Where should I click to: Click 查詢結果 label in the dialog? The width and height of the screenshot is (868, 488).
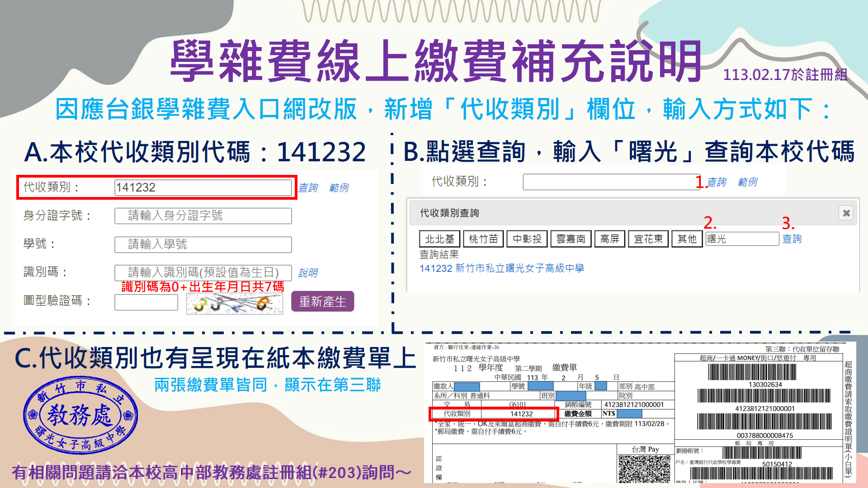pos(439,254)
